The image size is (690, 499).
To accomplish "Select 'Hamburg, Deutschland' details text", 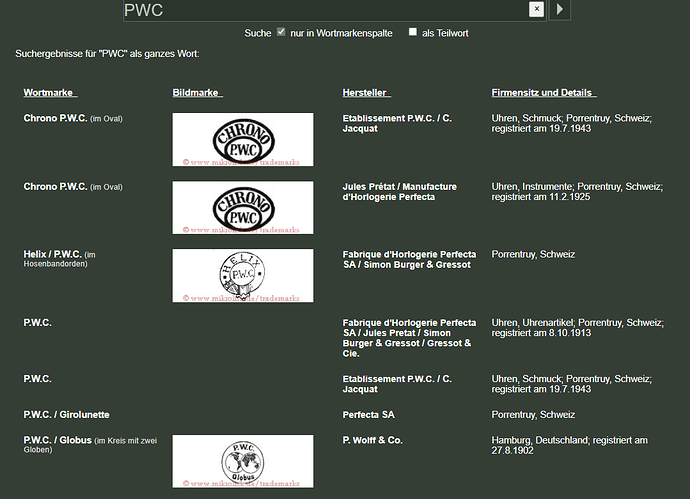I will pyautogui.click(x=540, y=440).
